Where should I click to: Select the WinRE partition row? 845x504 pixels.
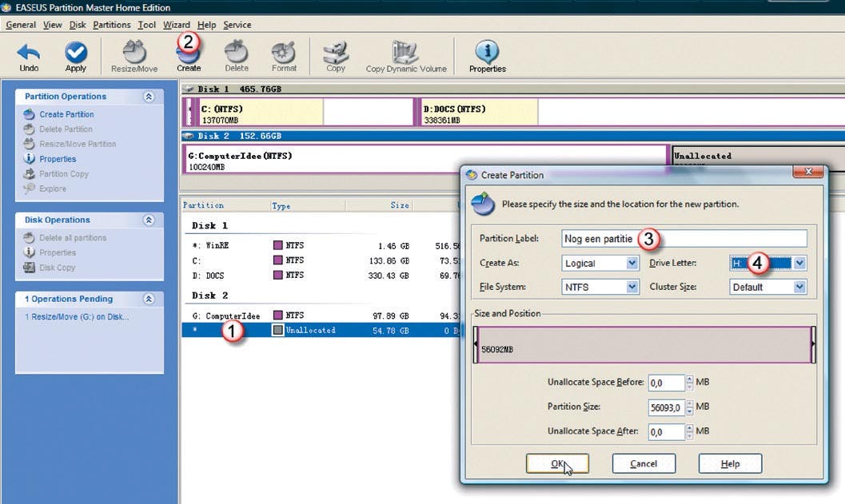click(x=321, y=245)
